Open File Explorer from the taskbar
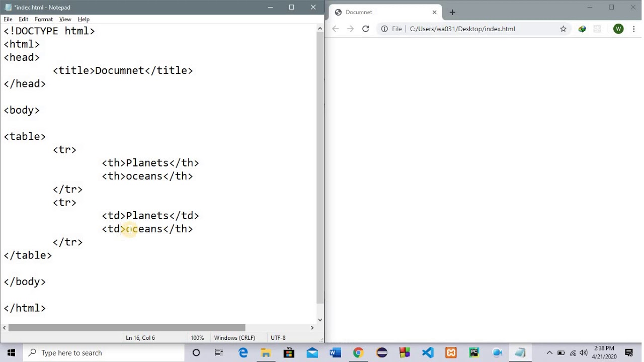The height and width of the screenshot is (362, 644). click(x=266, y=353)
